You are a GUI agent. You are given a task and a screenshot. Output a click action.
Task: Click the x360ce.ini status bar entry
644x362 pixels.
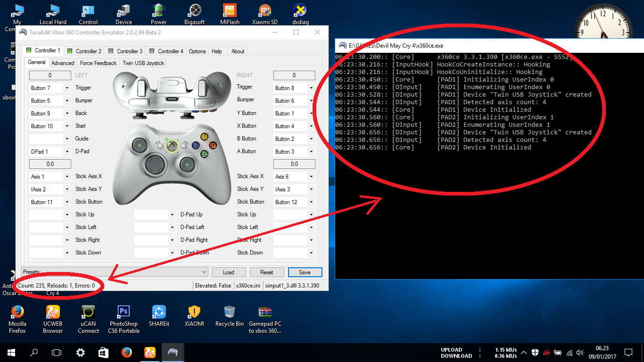(248, 286)
